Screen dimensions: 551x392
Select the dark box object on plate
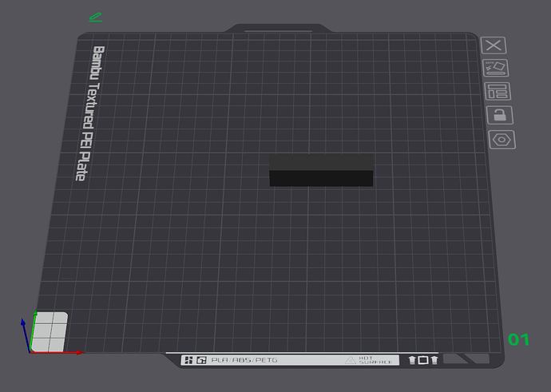click(x=321, y=170)
